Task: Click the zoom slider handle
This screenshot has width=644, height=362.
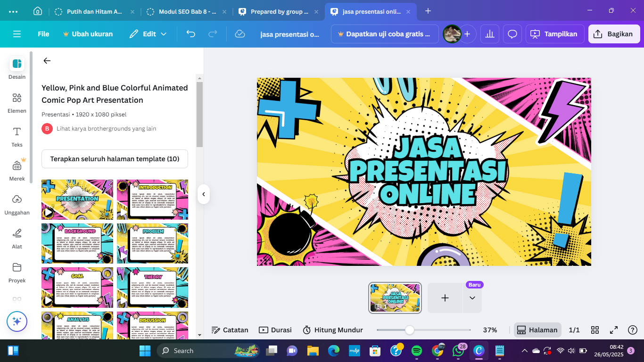Action: point(410,330)
